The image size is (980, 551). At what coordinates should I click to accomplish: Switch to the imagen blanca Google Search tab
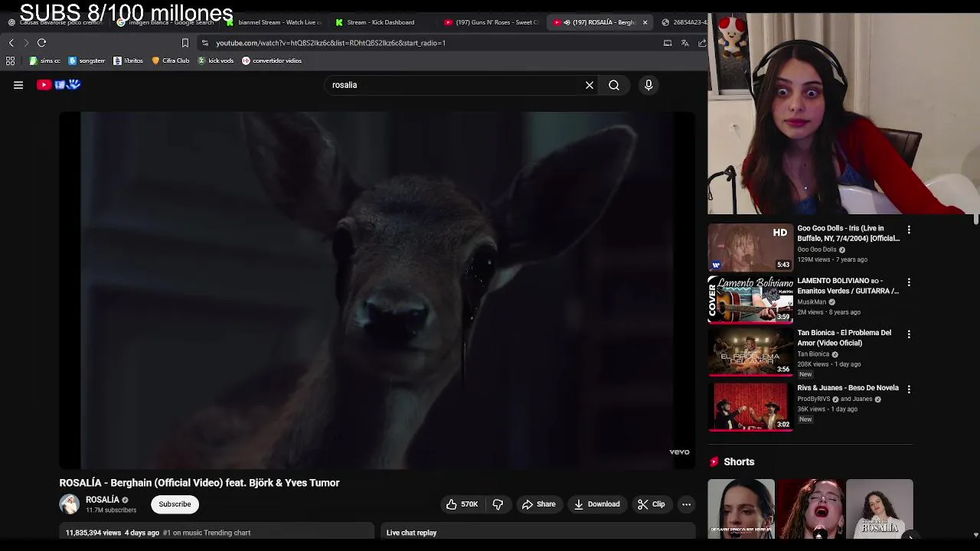click(x=165, y=22)
